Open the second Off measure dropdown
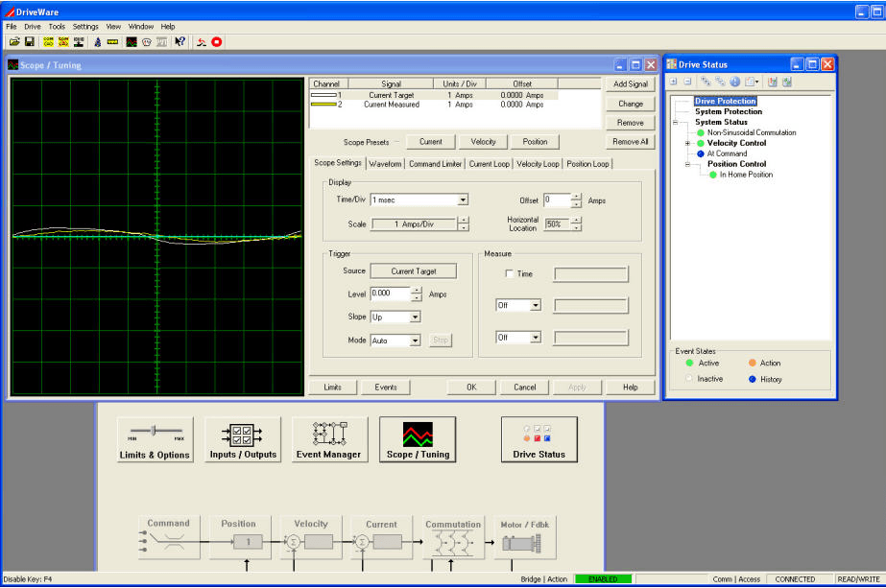886x588 pixels. [x=535, y=338]
